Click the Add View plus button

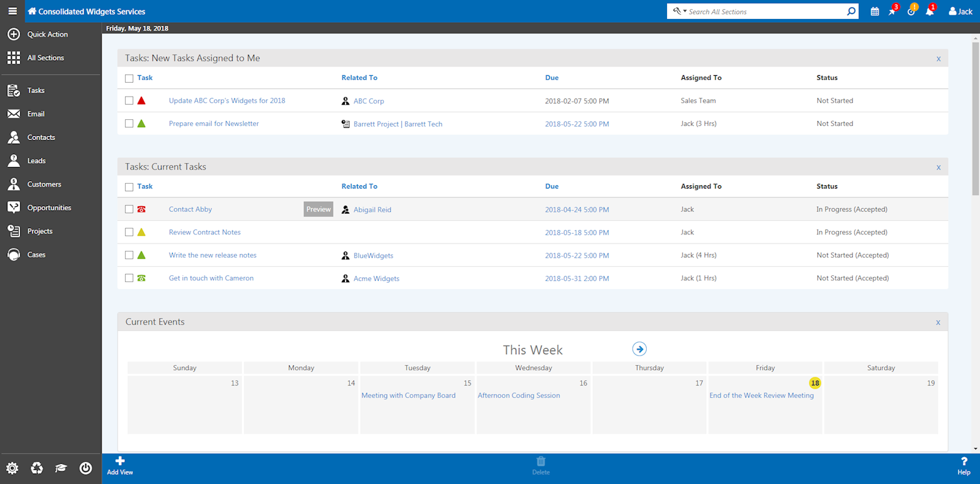click(120, 466)
